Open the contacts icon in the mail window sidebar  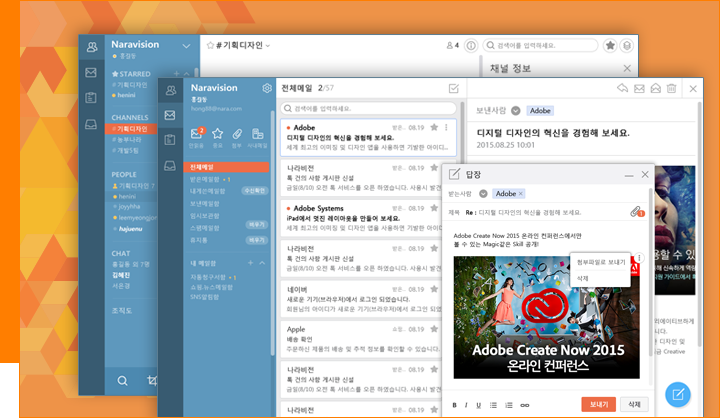(171, 90)
